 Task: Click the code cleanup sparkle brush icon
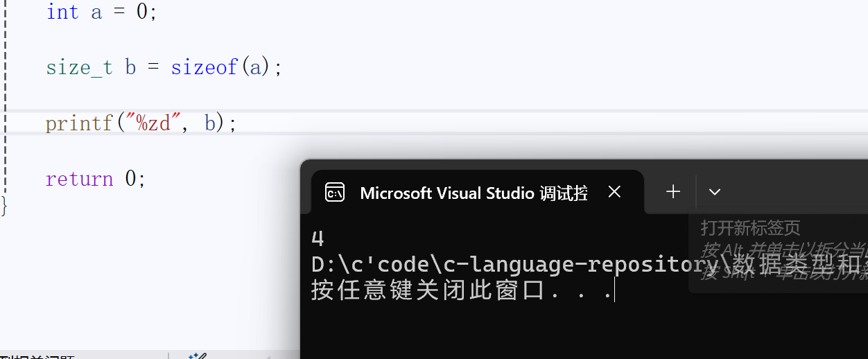point(198,356)
